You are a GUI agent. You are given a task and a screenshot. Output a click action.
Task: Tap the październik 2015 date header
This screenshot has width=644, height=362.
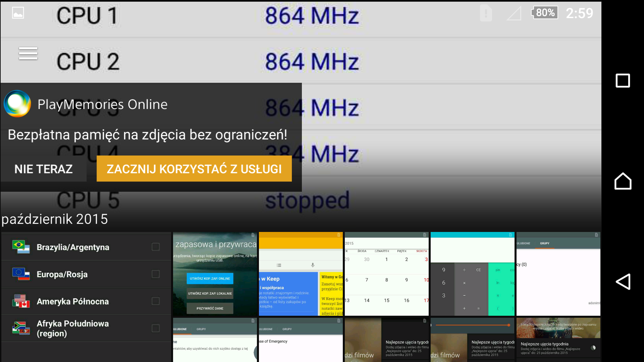[55, 219]
